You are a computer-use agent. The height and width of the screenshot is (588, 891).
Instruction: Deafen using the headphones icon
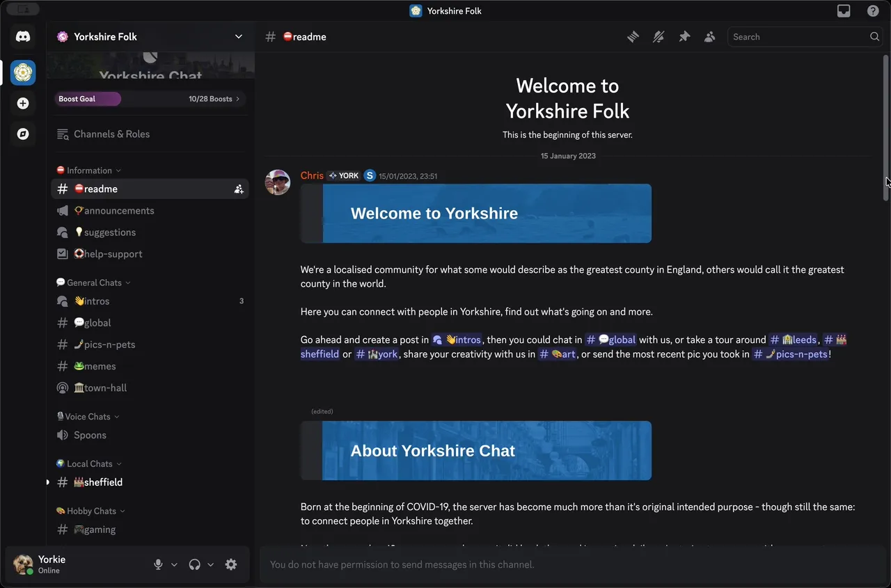194,564
